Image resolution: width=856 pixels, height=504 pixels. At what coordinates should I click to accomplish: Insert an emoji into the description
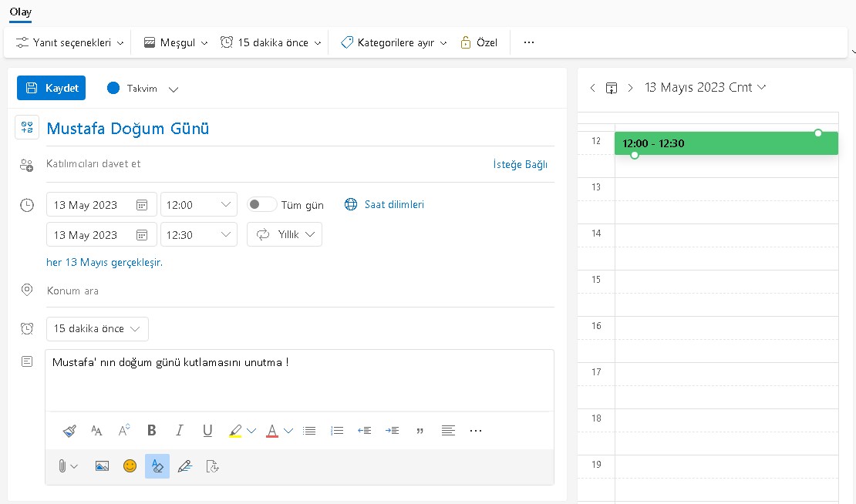(130, 465)
